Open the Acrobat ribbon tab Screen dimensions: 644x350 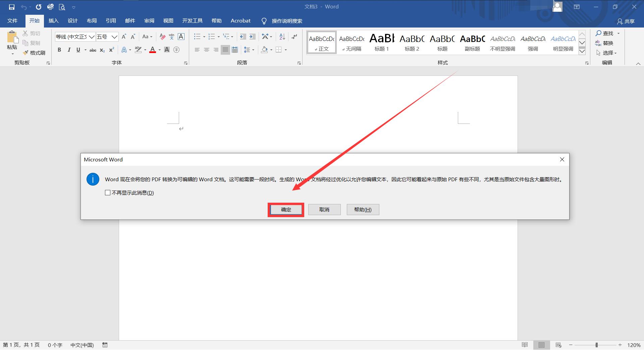pos(240,20)
